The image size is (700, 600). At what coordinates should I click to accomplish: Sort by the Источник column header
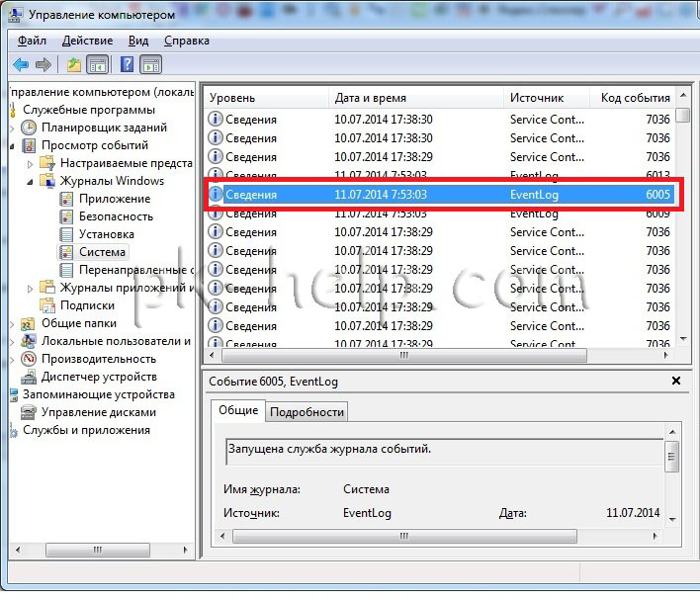click(547, 98)
